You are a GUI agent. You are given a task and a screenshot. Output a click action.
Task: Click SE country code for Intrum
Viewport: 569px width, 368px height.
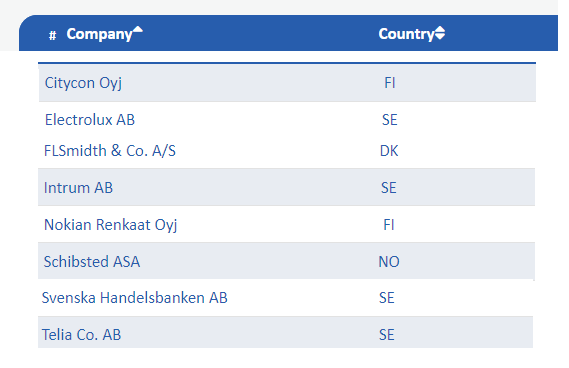pos(389,188)
